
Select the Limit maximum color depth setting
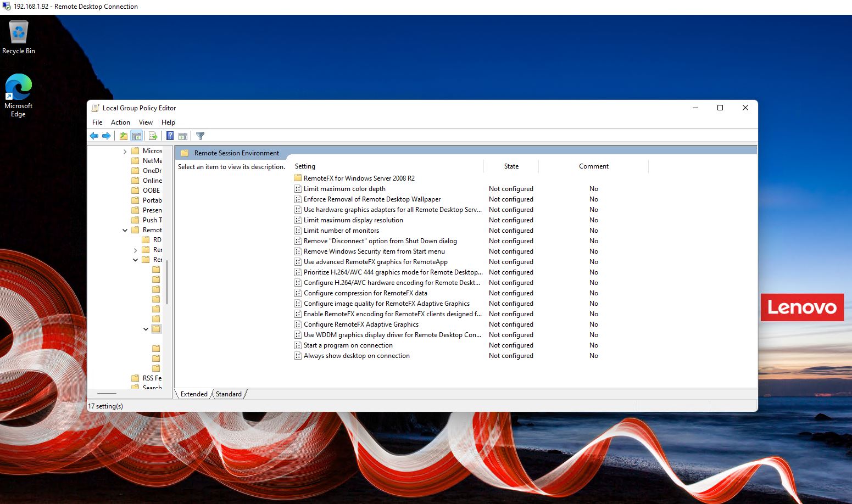pos(344,189)
